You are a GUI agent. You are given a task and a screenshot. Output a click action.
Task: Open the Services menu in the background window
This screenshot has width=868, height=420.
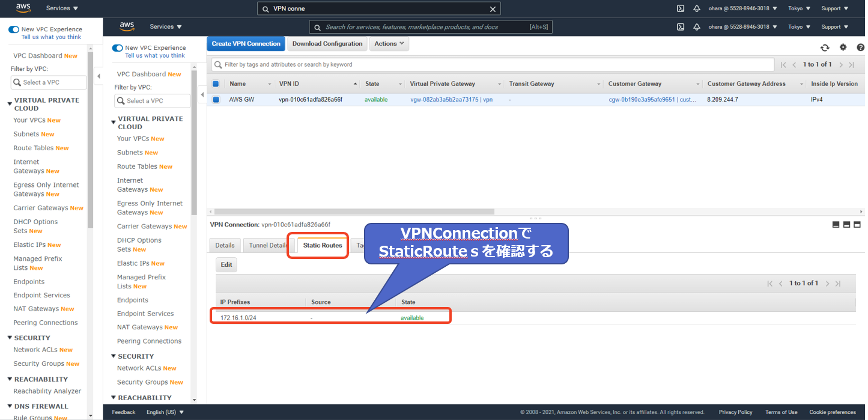tap(62, 8)
